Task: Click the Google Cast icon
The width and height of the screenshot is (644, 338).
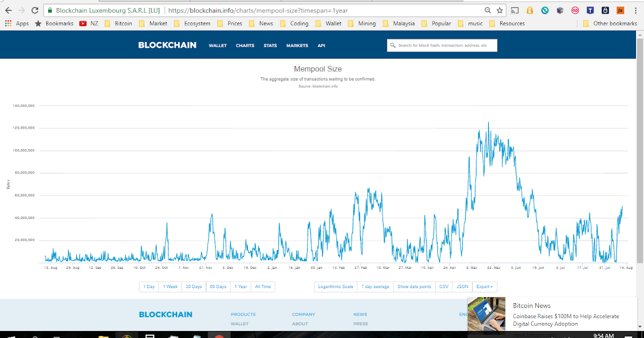Action: coord(514,10)
